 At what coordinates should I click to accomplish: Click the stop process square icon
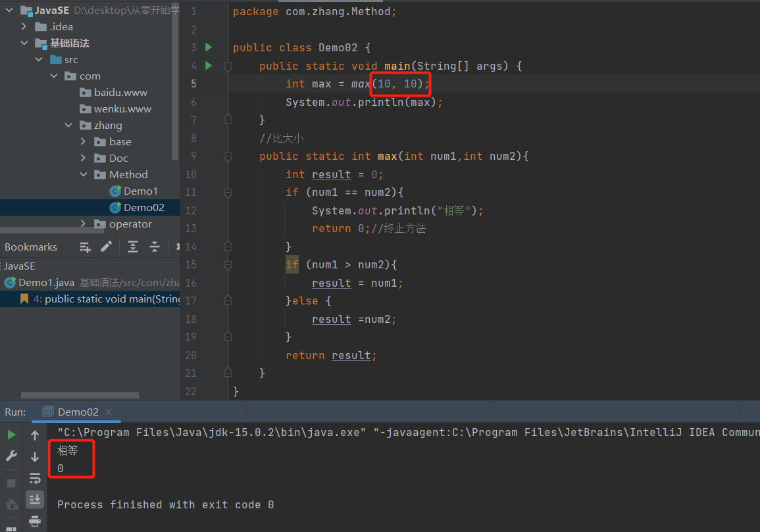tap(11, 483)
